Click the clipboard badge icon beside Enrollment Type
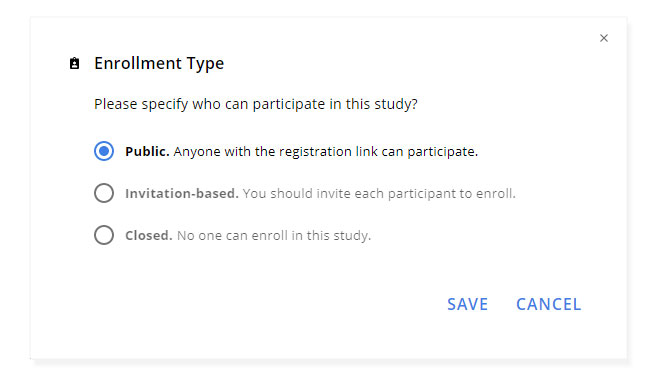Screen dimensions: 657x376 [x=74, y=63]
